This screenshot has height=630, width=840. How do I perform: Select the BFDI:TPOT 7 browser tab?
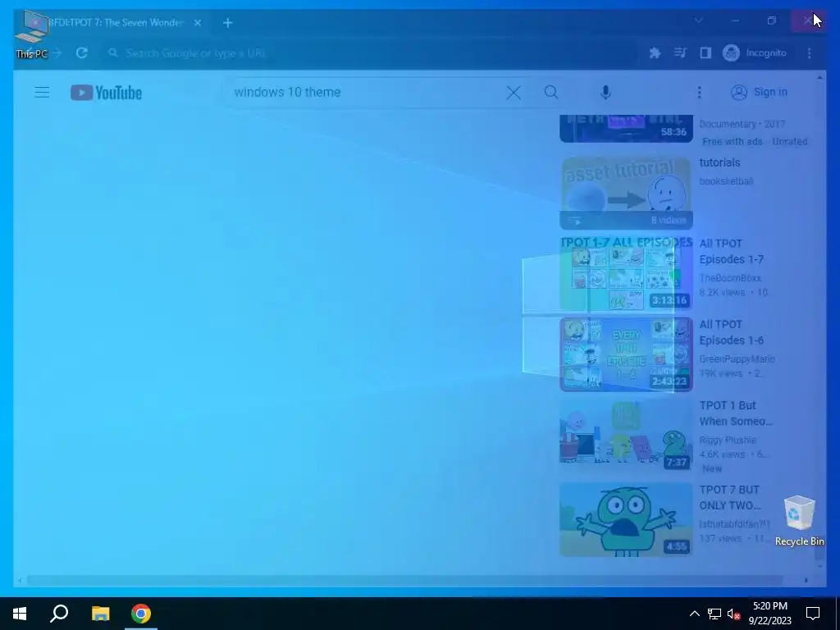[x=115, y=22]
